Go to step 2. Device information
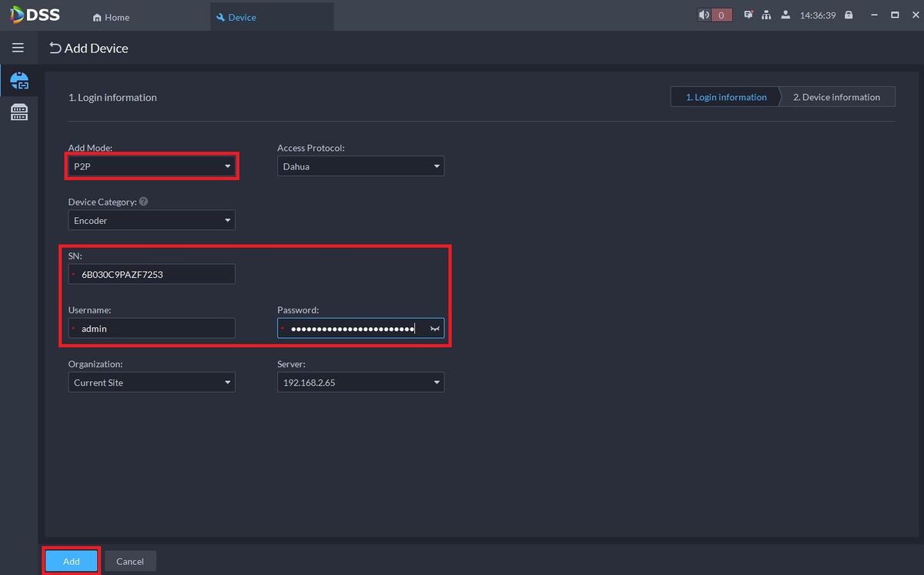Screen dimensions: 924x575 [x=837, y=97]
